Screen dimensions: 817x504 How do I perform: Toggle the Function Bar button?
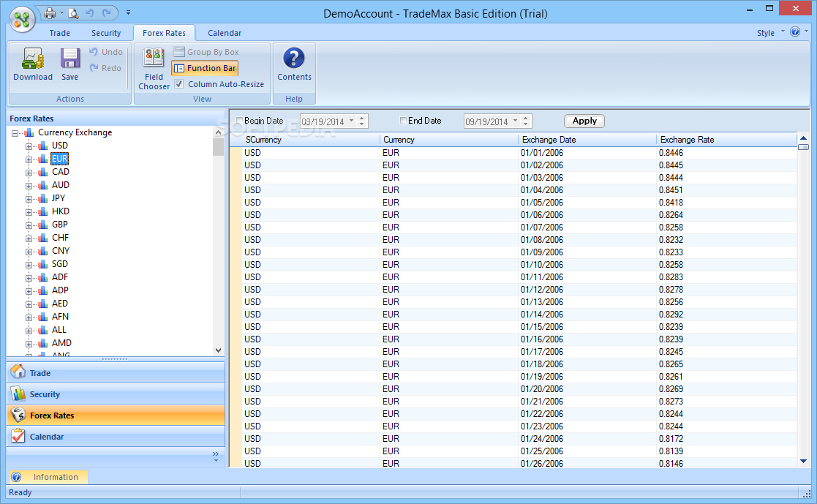tap(205, 68)
